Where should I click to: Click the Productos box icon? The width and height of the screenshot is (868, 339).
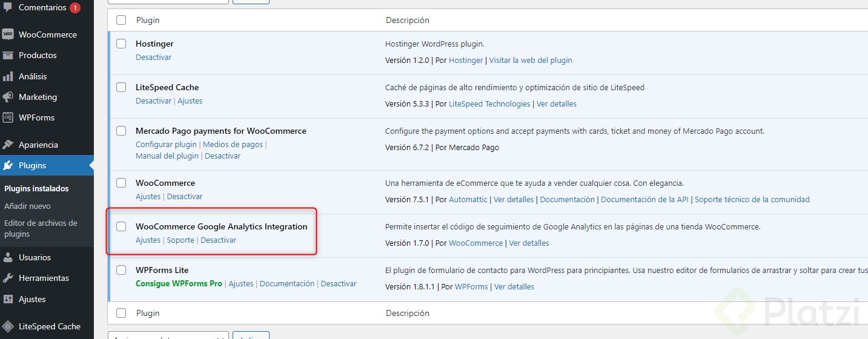(8, 55)
